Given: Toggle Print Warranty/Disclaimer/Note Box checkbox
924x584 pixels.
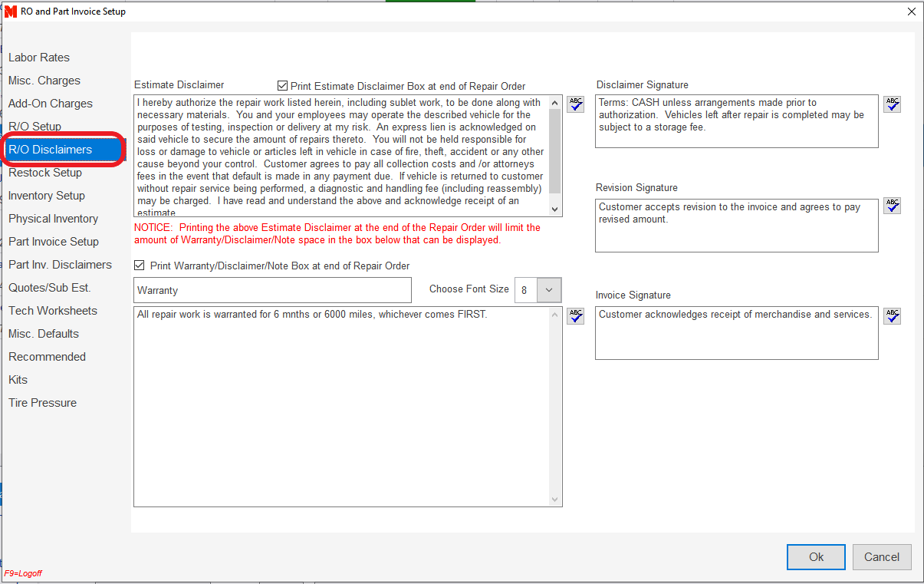Looking at the screenshot, I should 140,266.
